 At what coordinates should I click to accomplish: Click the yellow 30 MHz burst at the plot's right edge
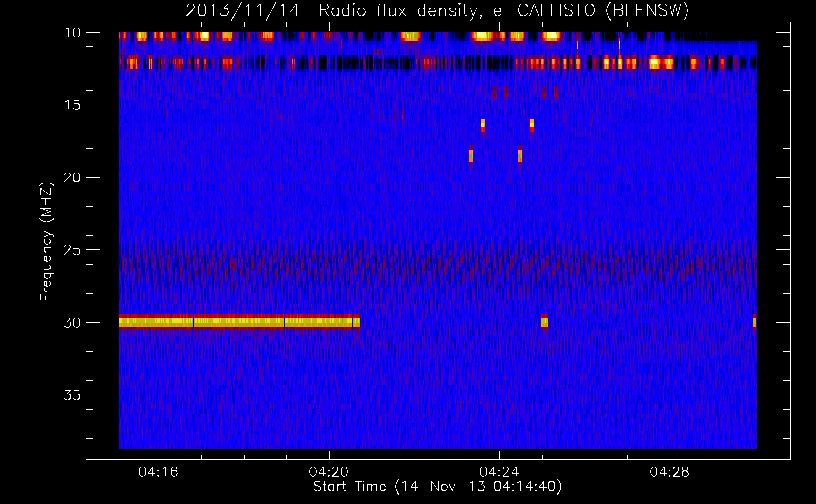(x=755, y=322)
